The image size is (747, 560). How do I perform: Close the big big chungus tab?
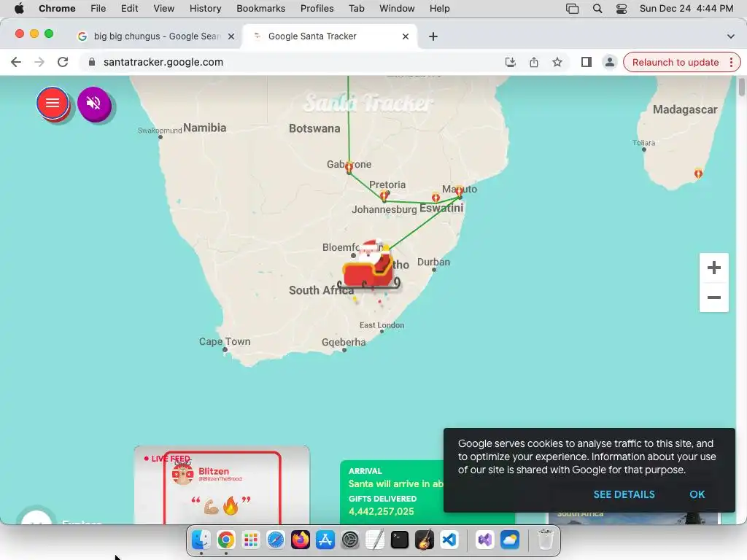coord(231,36)
